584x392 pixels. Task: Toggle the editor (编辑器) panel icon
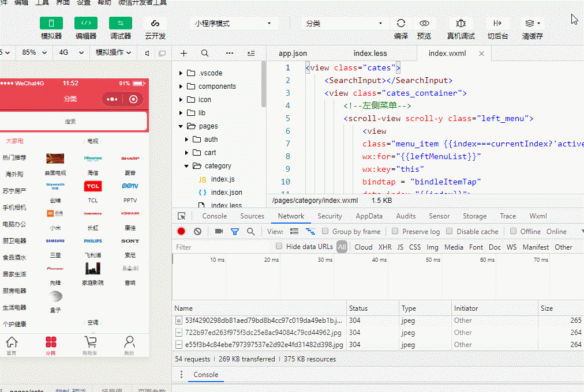point(85,23)
